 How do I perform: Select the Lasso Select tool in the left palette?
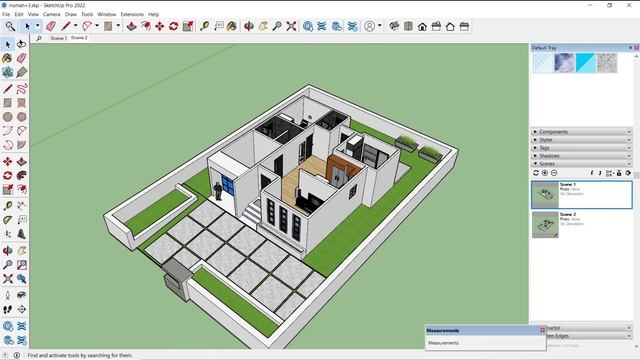[22, 44]
